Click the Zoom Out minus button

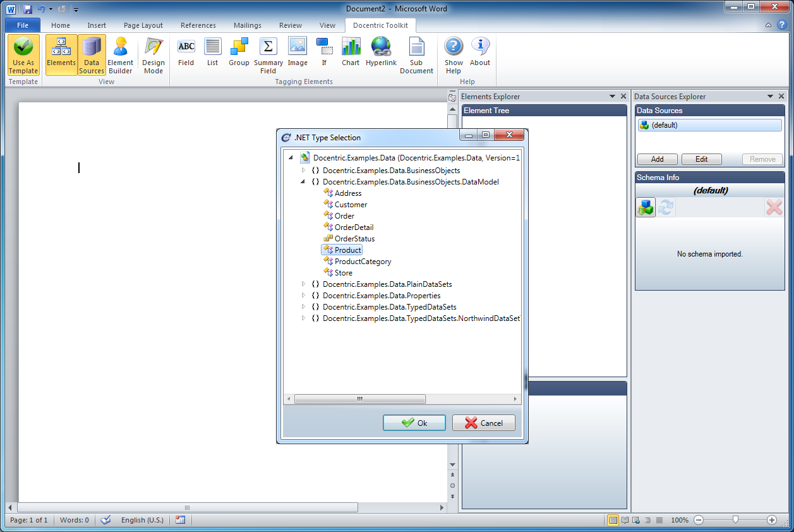(699, 520)
